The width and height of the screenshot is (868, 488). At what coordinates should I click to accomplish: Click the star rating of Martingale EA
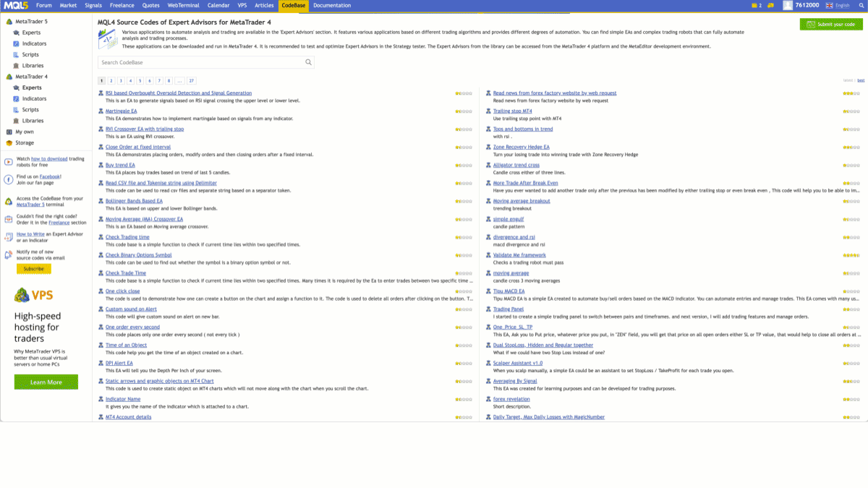[464, 111]
